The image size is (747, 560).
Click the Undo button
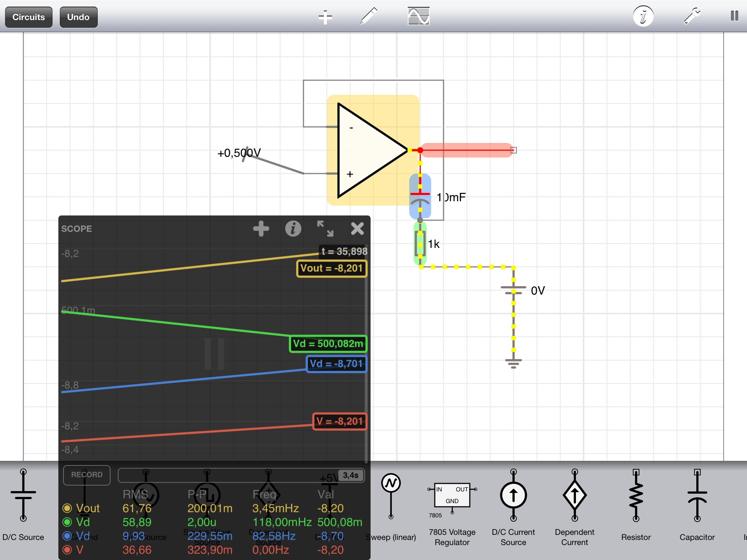point(78,17)
